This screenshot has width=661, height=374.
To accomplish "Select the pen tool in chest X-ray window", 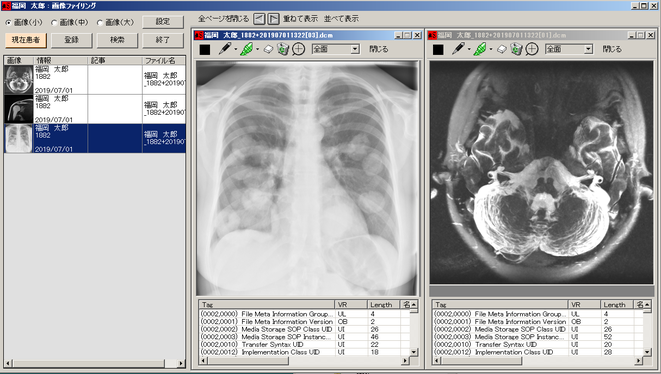I will point(225,49).
